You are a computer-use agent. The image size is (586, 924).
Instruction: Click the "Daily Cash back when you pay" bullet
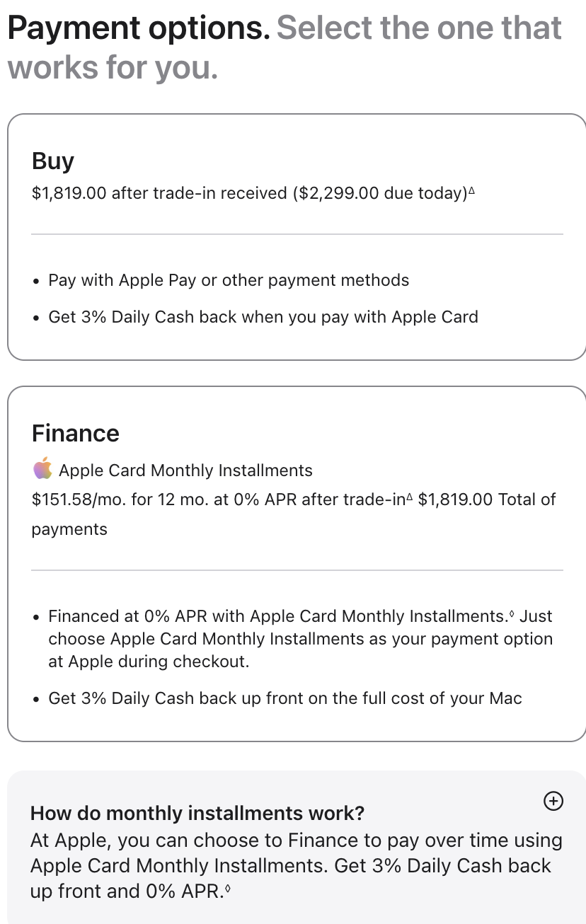pyautogui.click(x=263, y=317)
